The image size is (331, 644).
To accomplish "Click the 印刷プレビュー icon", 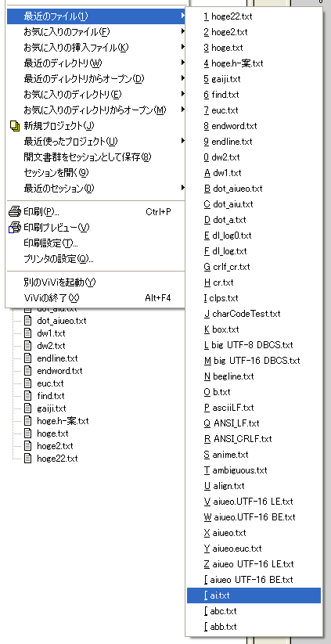I will click(x=15, y=228).
